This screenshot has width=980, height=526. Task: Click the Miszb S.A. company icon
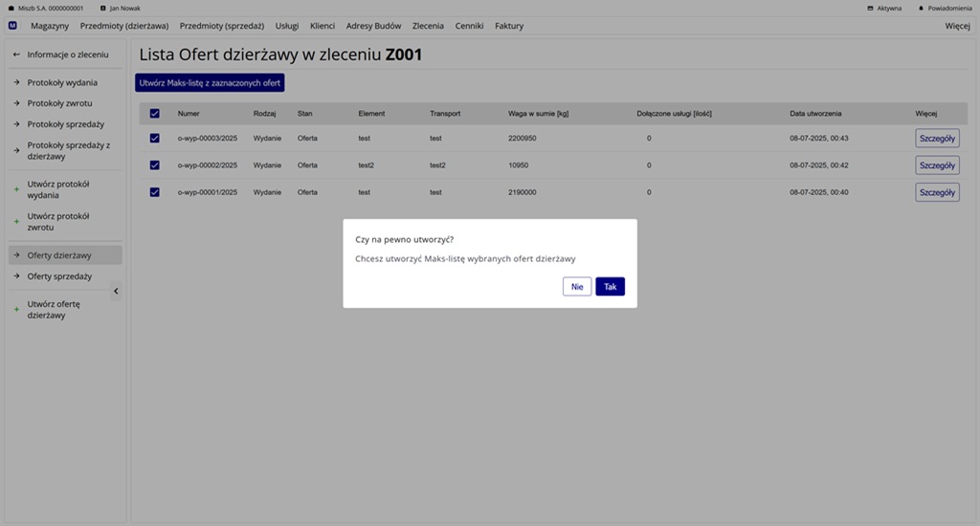11,8
